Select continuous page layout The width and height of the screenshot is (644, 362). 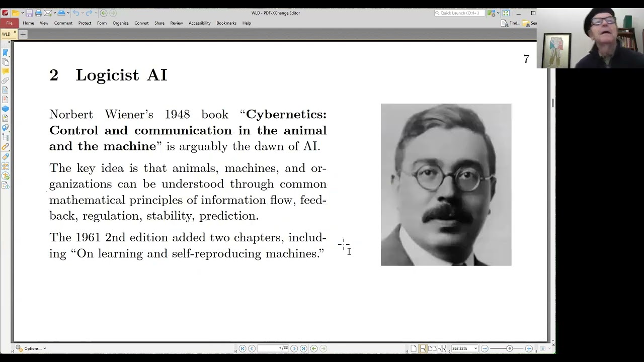coord(423,348)
